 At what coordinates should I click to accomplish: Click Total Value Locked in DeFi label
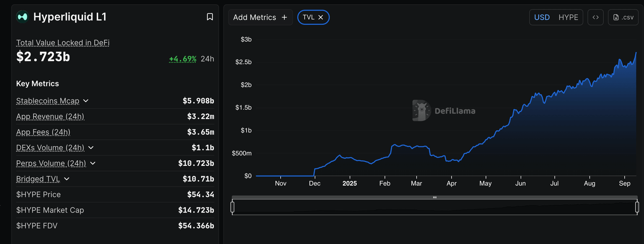coord(63,42)
